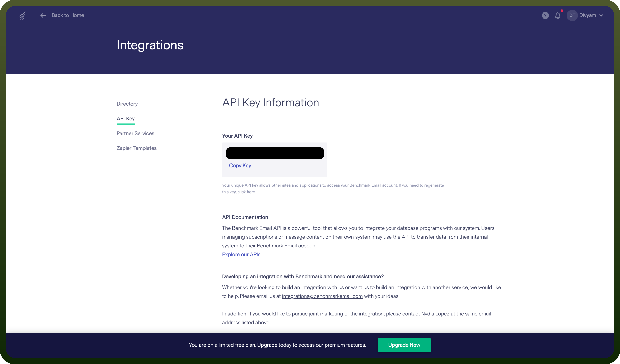
Task: Open Partner Services section
Action: pyautogui.click(x=135, y=133)
